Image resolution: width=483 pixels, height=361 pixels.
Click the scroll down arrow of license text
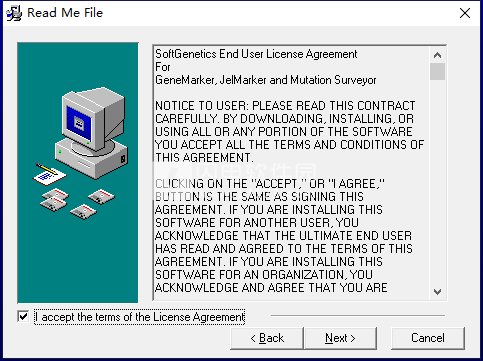click(437, 292)
